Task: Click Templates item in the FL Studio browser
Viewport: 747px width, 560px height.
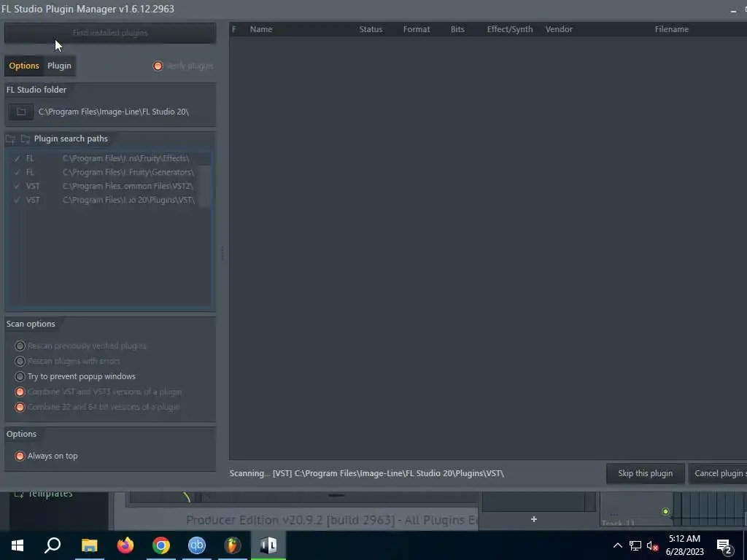Action: (x=50, y=494)
